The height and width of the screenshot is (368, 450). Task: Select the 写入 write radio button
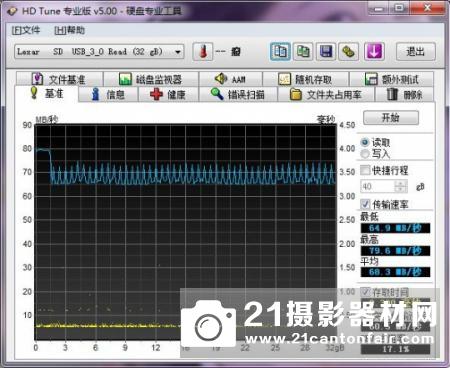365,154
